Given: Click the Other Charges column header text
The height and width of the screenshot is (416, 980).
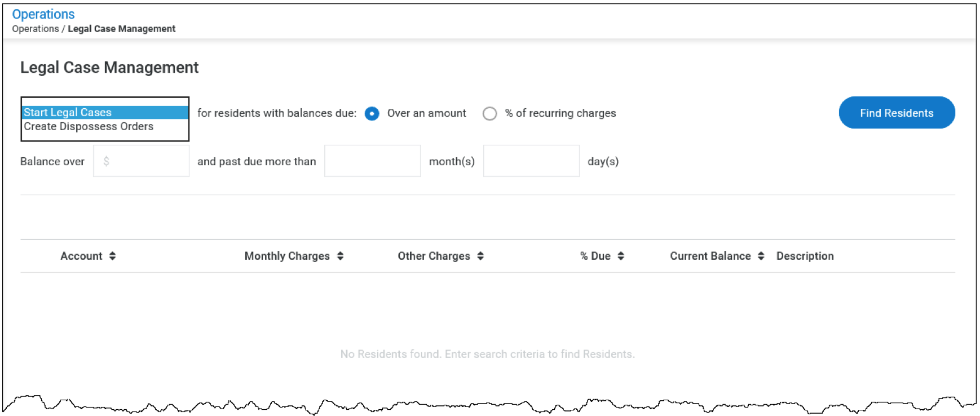Looking at the screenshot, I should (x=434, y=256).
